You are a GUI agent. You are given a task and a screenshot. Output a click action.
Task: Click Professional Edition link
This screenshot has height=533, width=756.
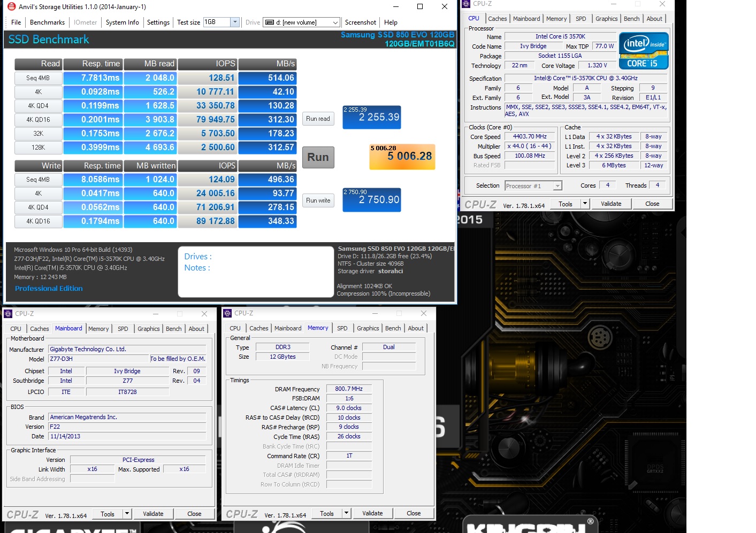click(x=49, y=288)
